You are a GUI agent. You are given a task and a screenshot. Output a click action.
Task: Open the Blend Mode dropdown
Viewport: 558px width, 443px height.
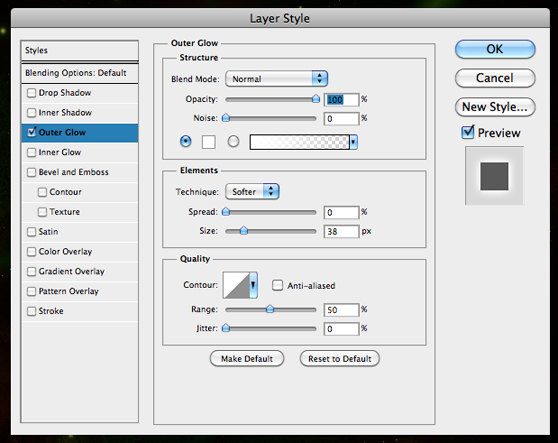[x=277, y=79]
